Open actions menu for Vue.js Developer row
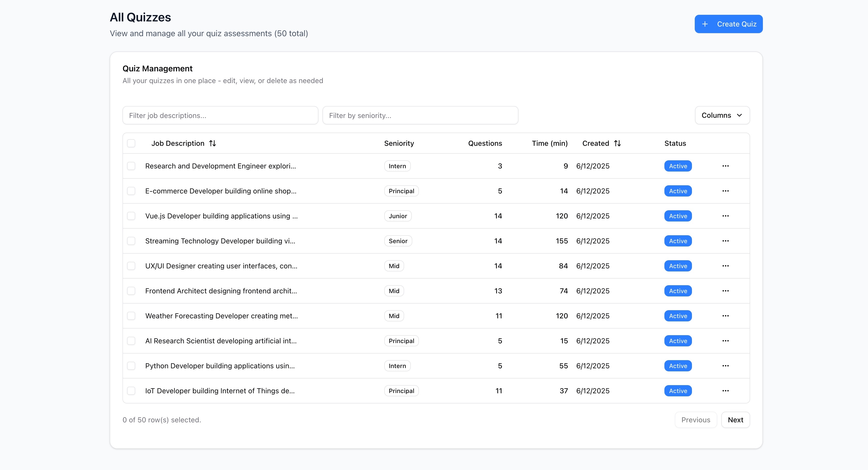Image resolution: width=868 pixels, height=470 pixels. 725,216
